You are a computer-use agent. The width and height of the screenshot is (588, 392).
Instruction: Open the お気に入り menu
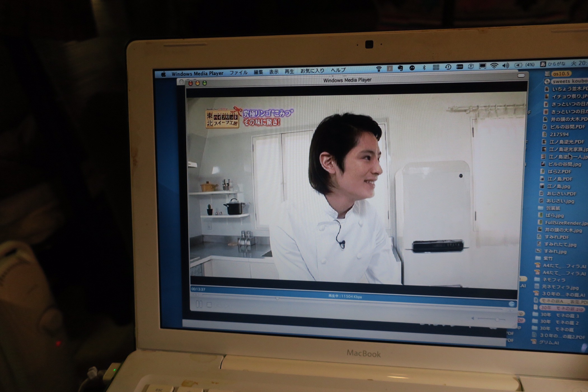[x=312, y=71]
